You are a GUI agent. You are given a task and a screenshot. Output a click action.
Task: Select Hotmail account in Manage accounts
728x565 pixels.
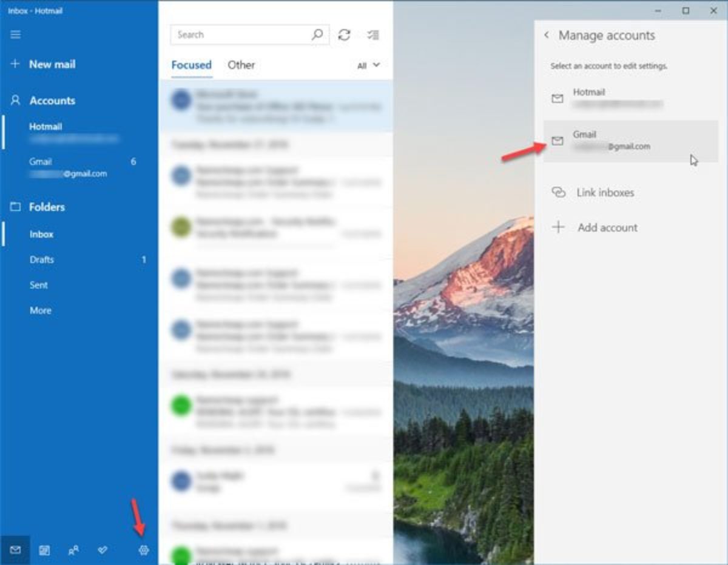click(x=630, y=98)
